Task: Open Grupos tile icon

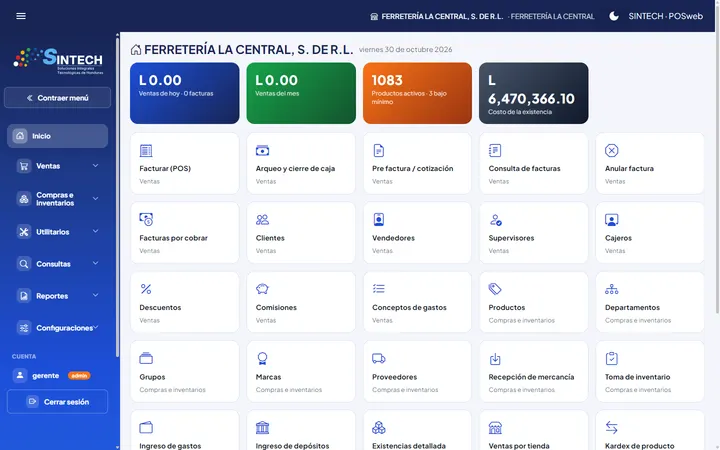Action: click(x=146, y=358)
